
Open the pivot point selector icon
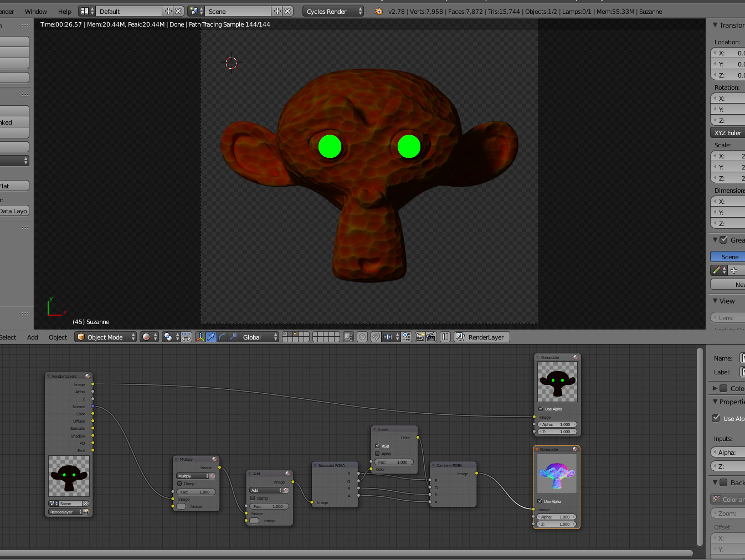[x=171, y=337]
